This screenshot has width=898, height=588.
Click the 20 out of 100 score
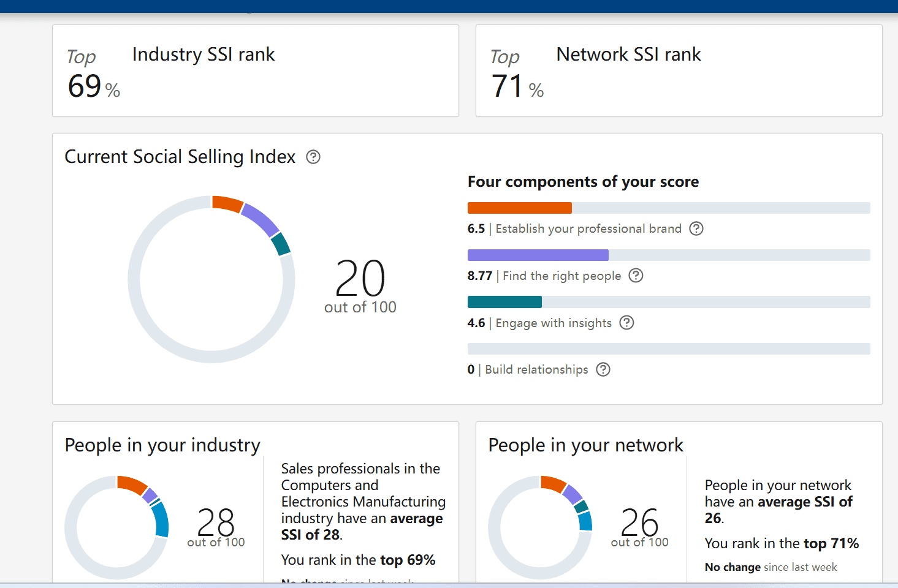click(x=360, y=287)
